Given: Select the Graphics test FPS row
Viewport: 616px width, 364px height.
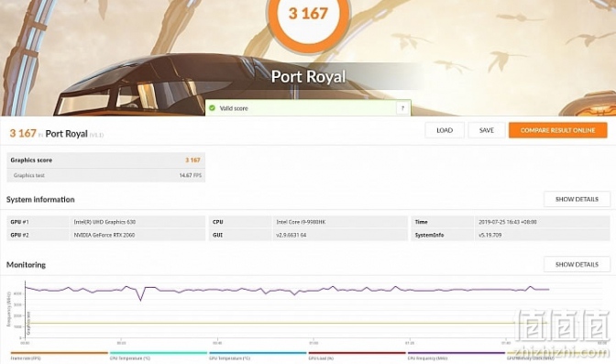Looking at the screenshot, I should coord(105,175).
